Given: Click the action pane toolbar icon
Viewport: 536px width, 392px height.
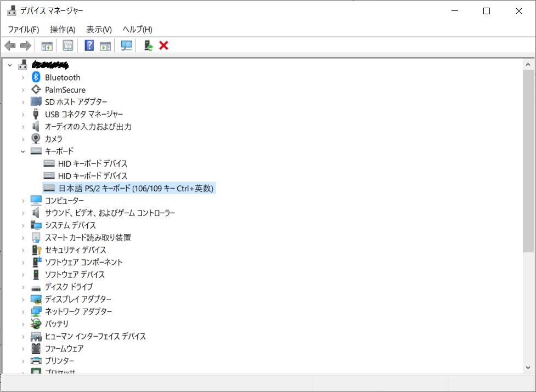Looking at the screenshot, I should pyautogui.click(x=105, y=46).
